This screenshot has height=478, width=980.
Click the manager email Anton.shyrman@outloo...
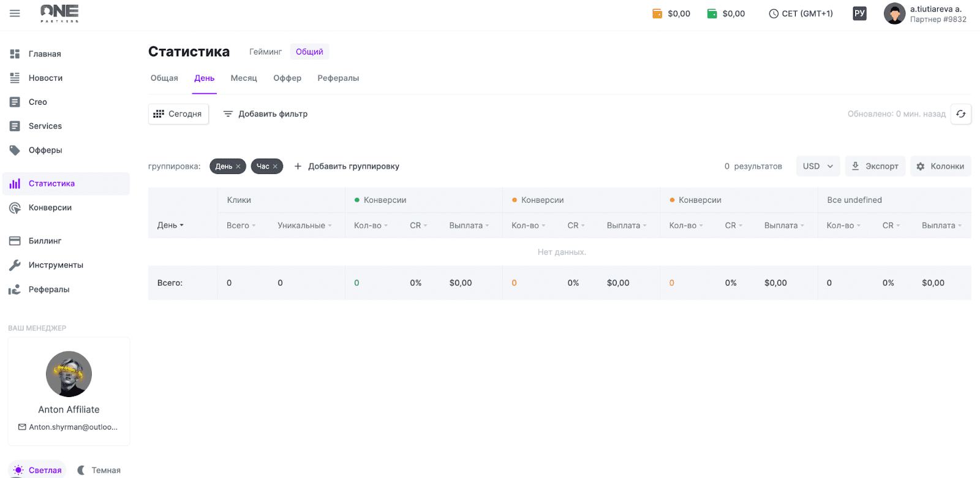[68, 427]
